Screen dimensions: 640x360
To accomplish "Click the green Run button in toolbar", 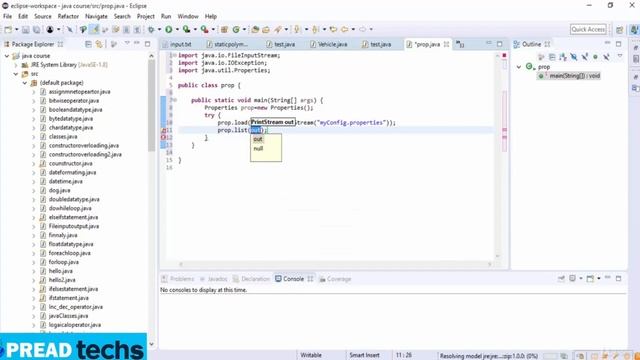I will point(169,29).
